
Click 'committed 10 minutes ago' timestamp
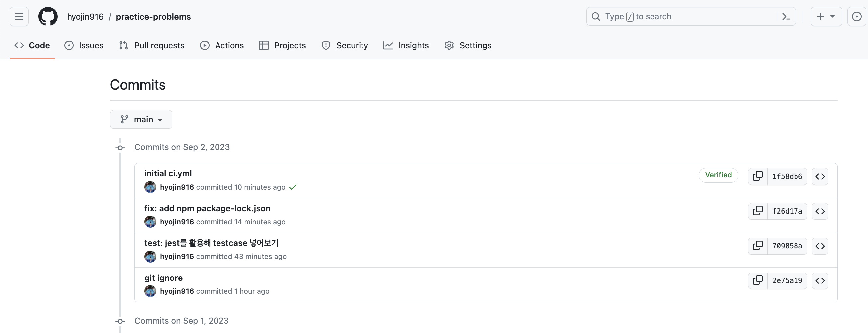pos(240,187)
